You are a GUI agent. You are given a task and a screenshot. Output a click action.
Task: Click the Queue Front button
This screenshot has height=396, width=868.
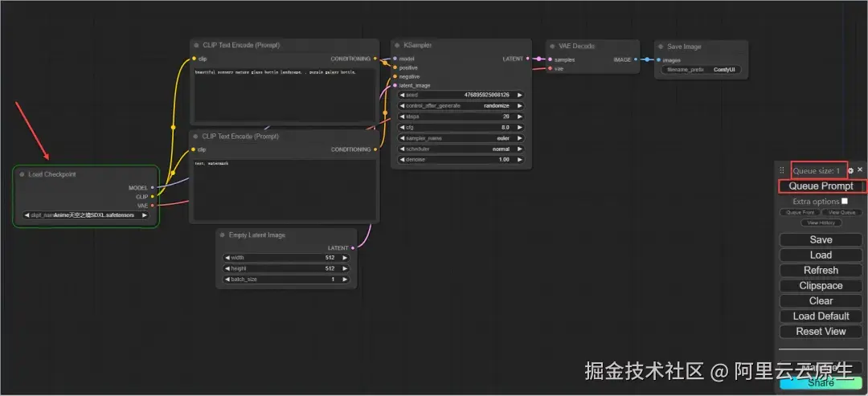[x=800, y=212]
